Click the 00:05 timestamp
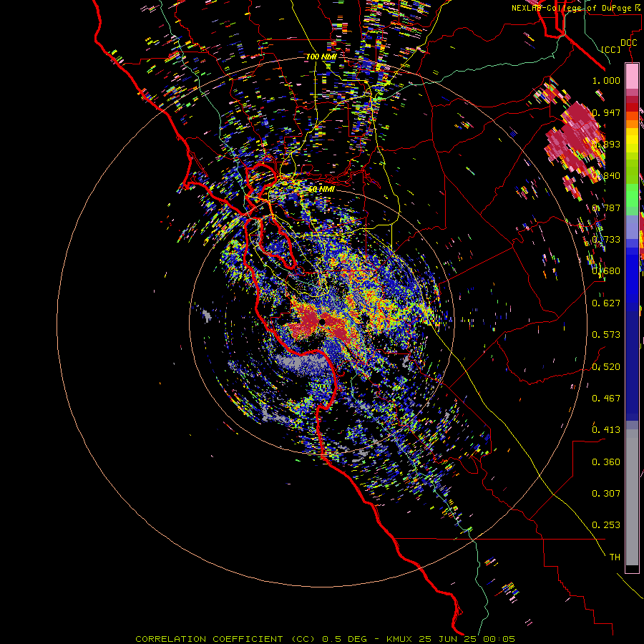644x644 pixels. point(500,639)
